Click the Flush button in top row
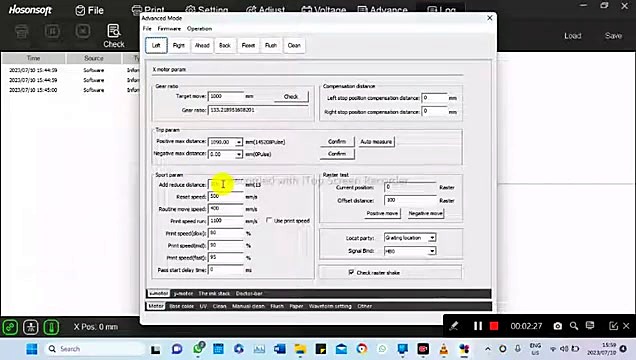The height and width of the screenshot is (360, 636). (x=271, y=45)
